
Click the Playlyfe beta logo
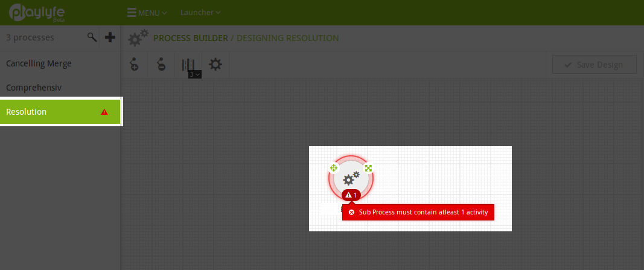[x=37, y=13]
